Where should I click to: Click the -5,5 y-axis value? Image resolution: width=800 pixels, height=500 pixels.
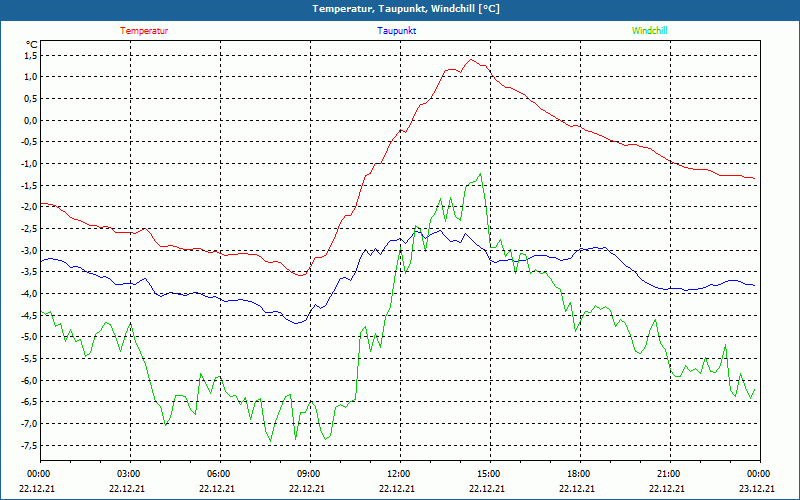coord(29,359)
